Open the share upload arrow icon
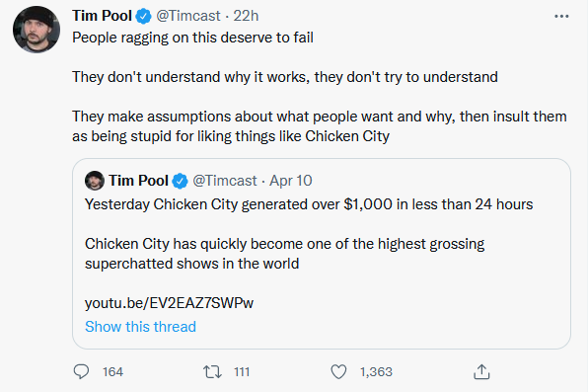588x392 pixels. [481, 371]
